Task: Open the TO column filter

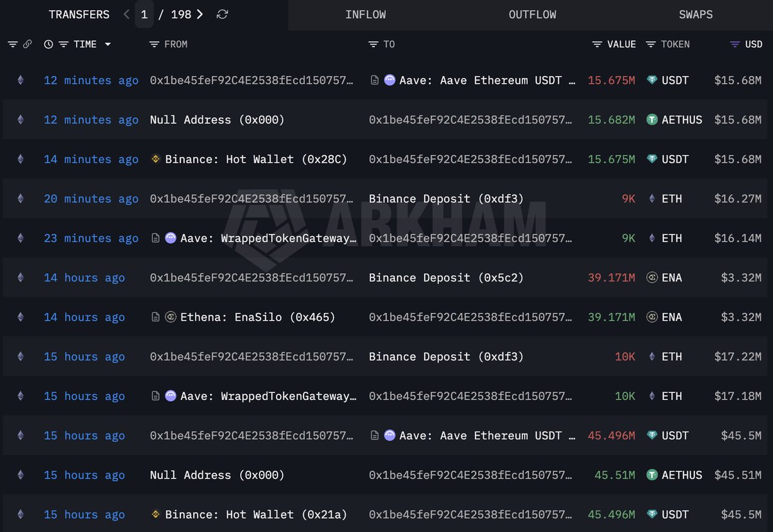Action: 374,44
